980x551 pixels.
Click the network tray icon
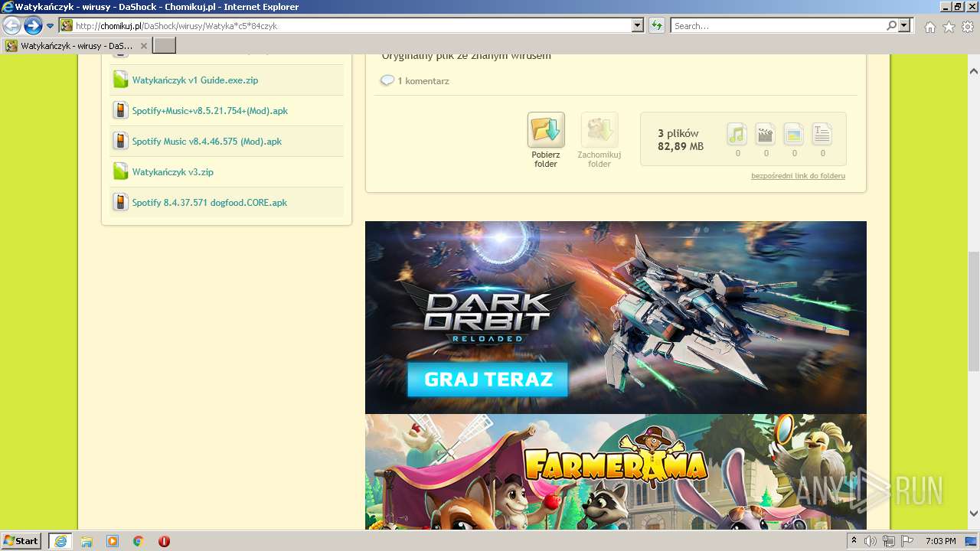tap(889, 541)
